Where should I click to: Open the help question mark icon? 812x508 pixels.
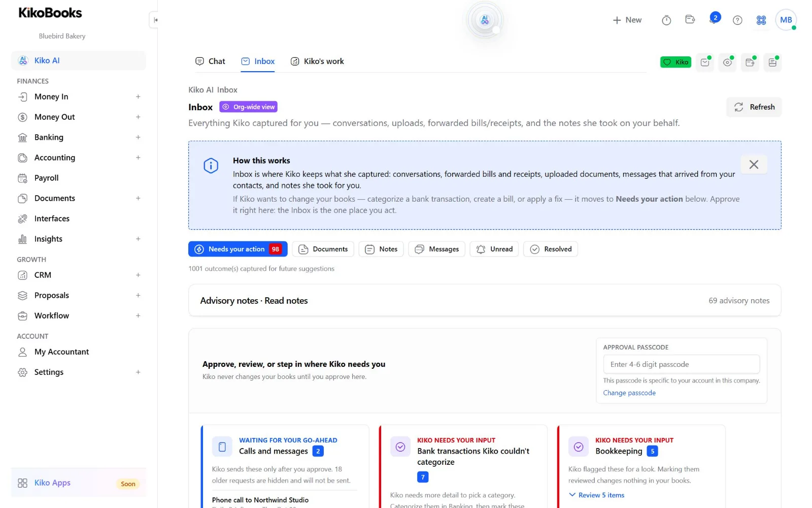[x=737, y=20]
